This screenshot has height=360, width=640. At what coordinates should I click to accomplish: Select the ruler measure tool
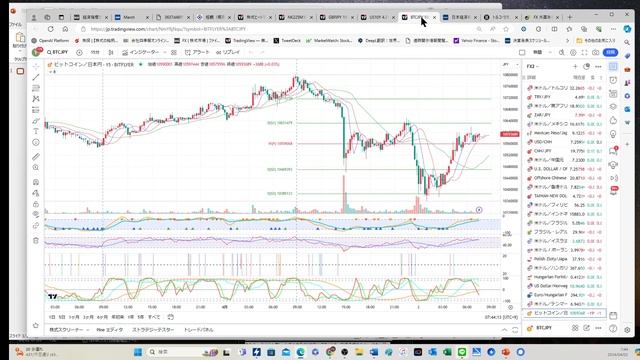pyautogui.click(x=36, y=157)
